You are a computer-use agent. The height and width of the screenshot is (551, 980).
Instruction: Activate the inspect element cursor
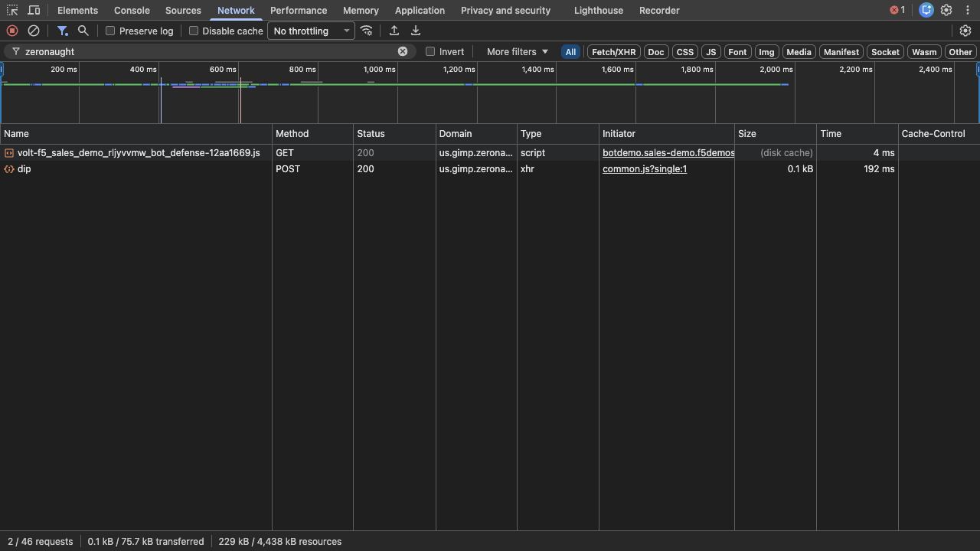point(11,10)
